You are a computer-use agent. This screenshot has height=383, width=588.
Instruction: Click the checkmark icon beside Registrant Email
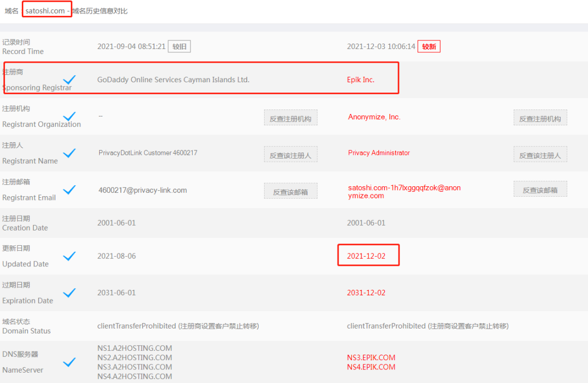tap(69, 190)
